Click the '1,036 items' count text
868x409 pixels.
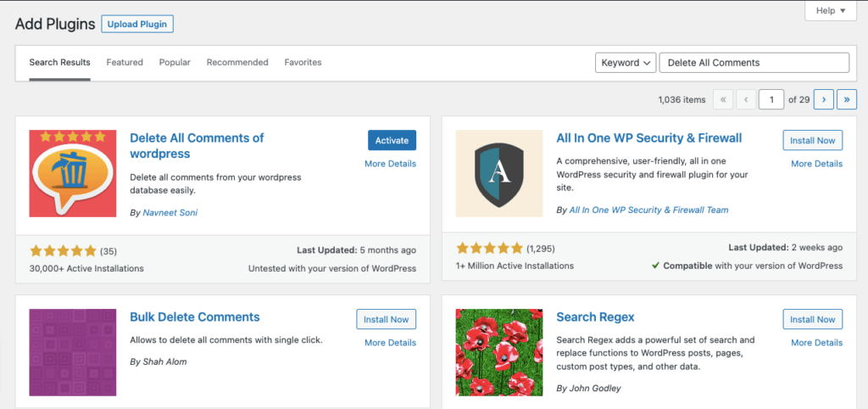tap(682, 100)
